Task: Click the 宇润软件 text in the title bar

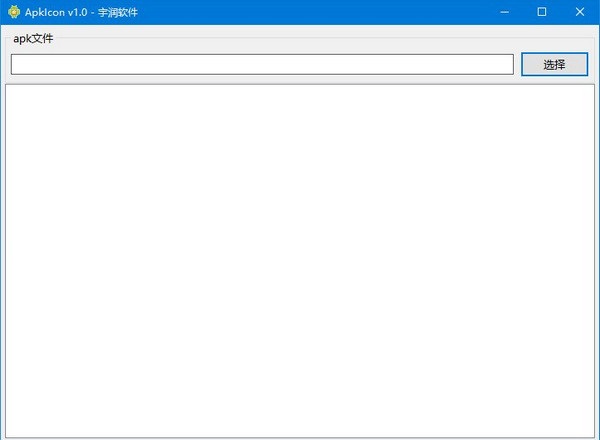Action: pos(118,12)
